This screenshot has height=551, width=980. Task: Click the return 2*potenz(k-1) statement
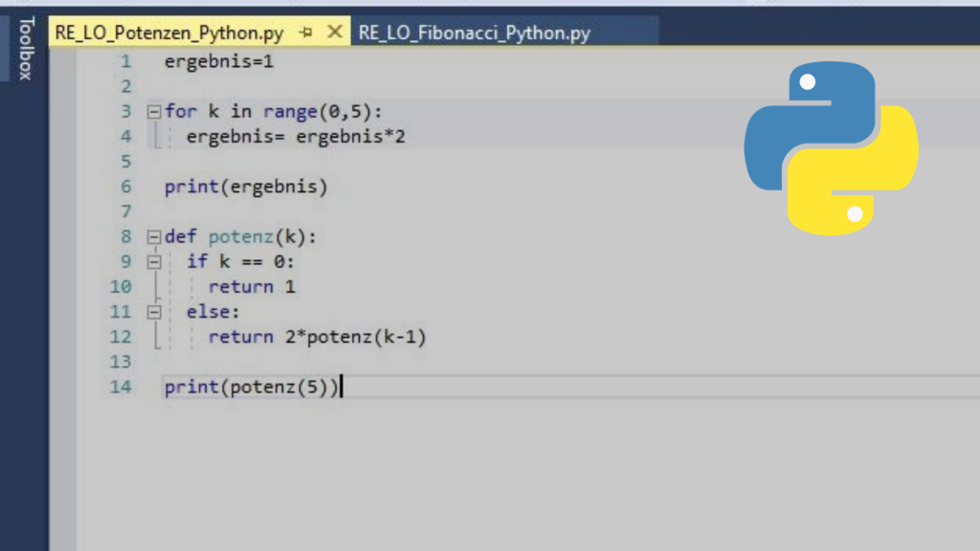317,337
